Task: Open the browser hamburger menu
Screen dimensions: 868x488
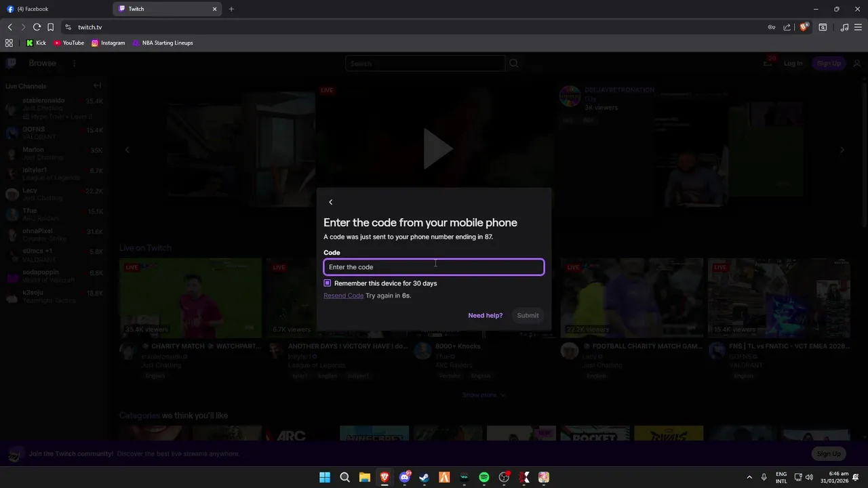Action: (x=859, y=27)
